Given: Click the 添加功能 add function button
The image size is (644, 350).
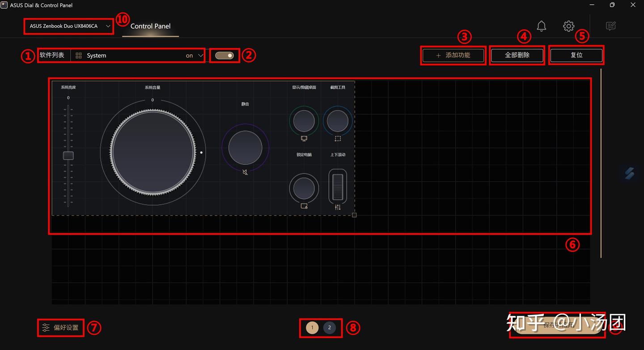Looking at the screenshot, I should 453,55.
